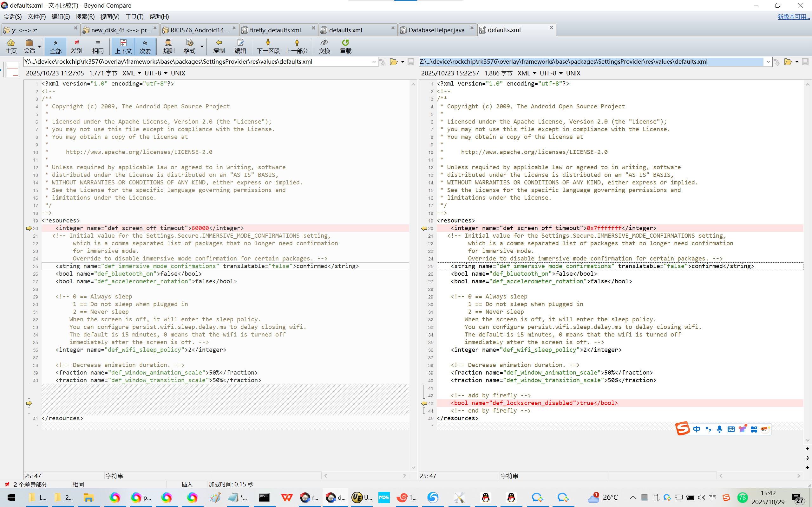This screenshot has height=507, width=812.
Task: Jump to previous section (上一部分)
Action: (x=297, y=46)
